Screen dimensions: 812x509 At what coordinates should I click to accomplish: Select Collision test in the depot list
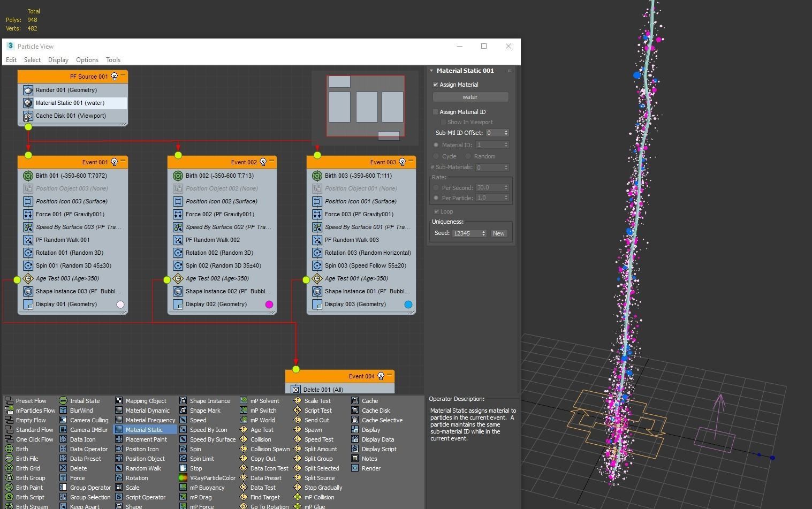pyautogui.click(x=261, y=439)
